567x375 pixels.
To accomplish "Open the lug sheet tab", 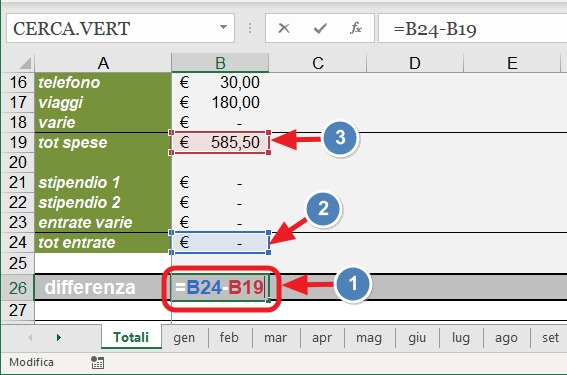I will click(461, 337).
